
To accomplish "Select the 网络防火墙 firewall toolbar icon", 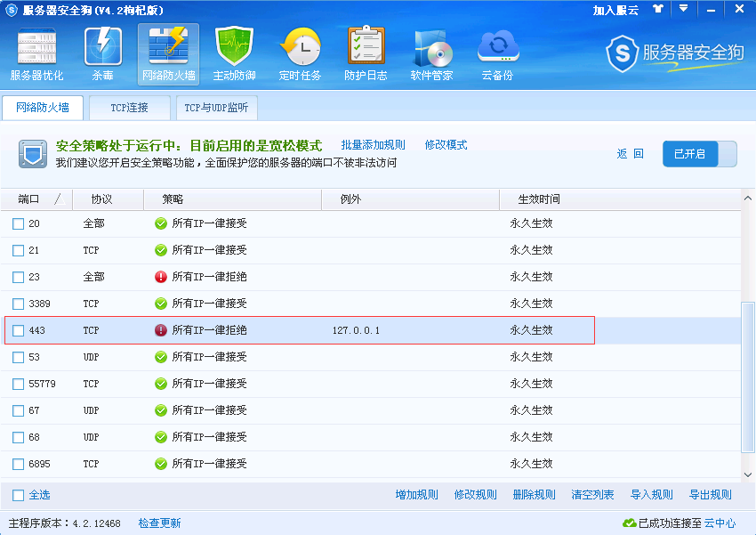I will point(168,54).
